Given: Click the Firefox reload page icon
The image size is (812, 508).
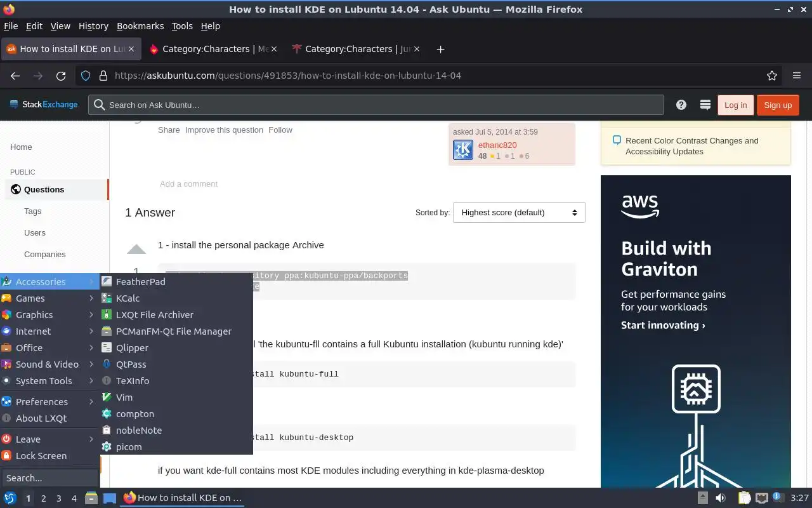Looking at the screenshot, I should click(x=61, y=76).
